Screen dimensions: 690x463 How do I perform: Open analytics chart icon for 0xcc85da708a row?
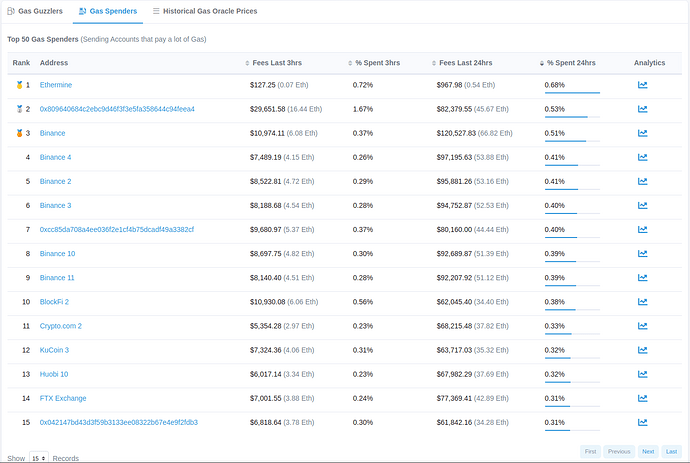642,229
